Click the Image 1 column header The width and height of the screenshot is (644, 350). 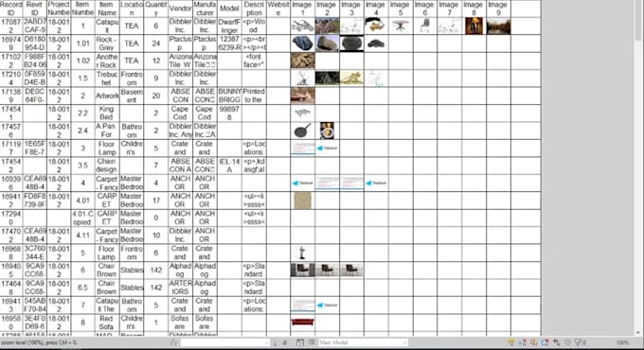(302, 9)
